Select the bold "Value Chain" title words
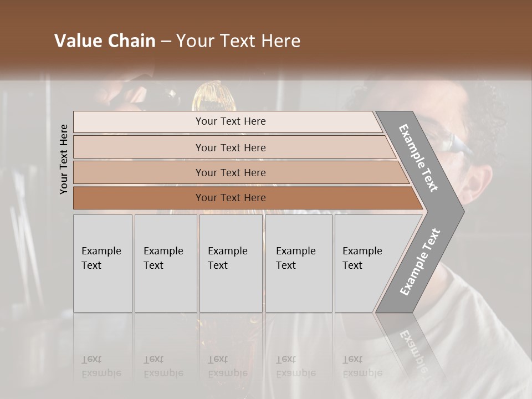This screenshot has width=532, height=399. click(x=105, y=40)
